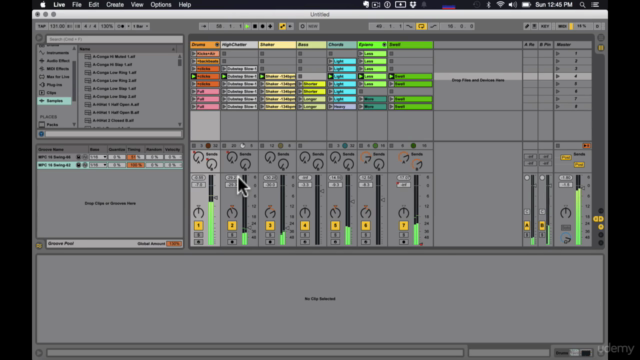The width and height of the screenshot is (640, 360).
Task: Click the Arrangement Record button
Action: 262,26
